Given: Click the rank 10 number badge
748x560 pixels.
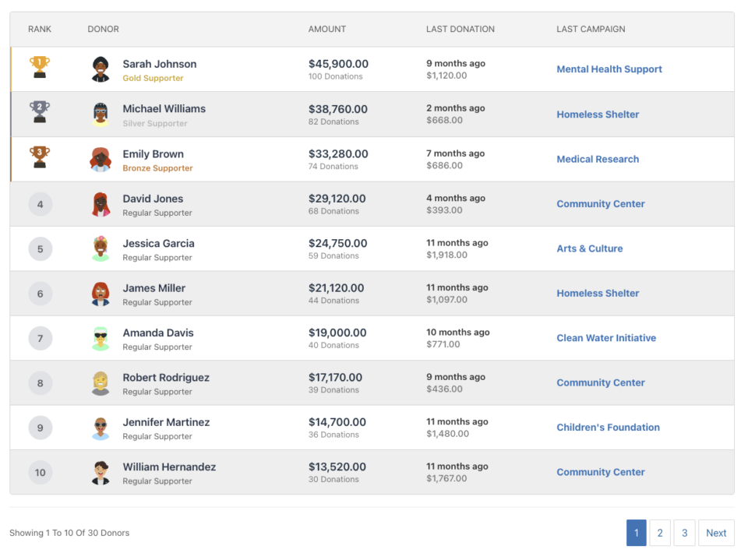Looking at the screenshot, I should (x=41, y=472).
